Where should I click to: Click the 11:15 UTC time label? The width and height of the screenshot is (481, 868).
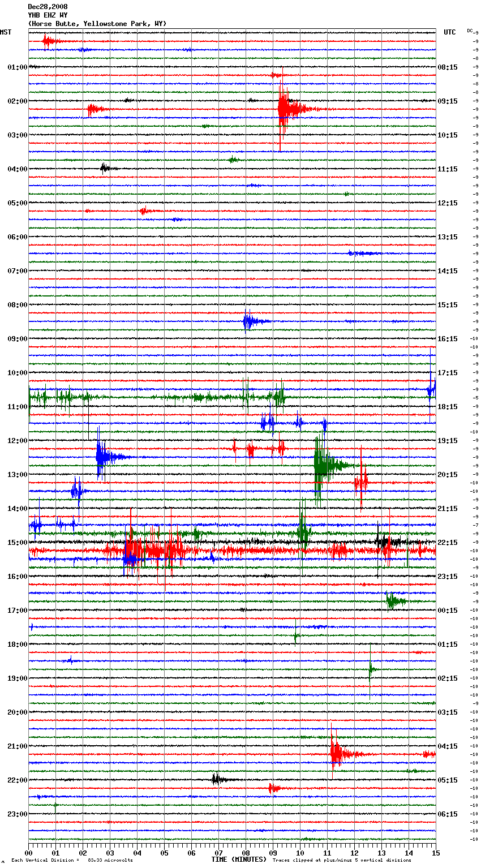(x=448, y=169)
